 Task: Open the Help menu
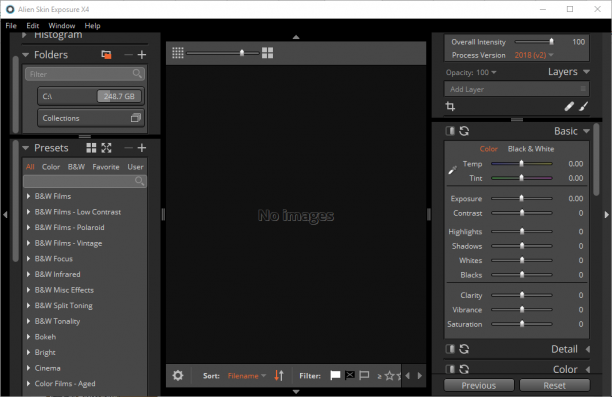pyautogui.click(x=93, y=26)
